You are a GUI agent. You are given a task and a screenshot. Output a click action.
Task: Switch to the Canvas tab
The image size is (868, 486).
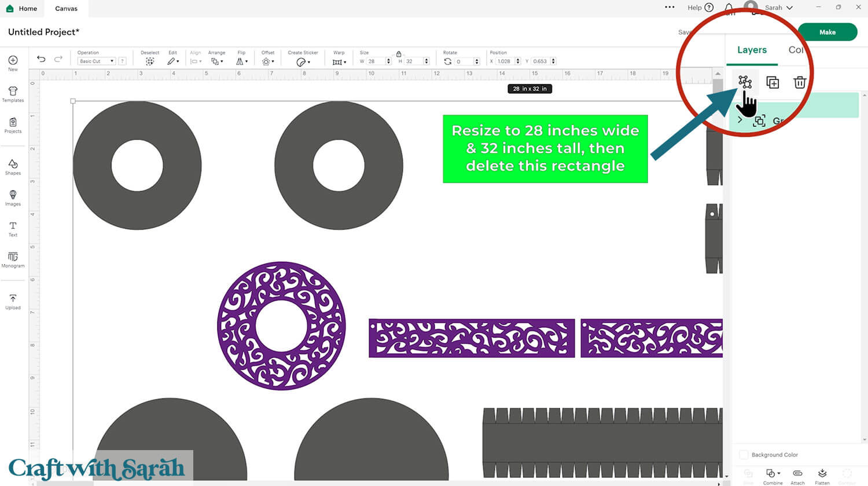66,9
